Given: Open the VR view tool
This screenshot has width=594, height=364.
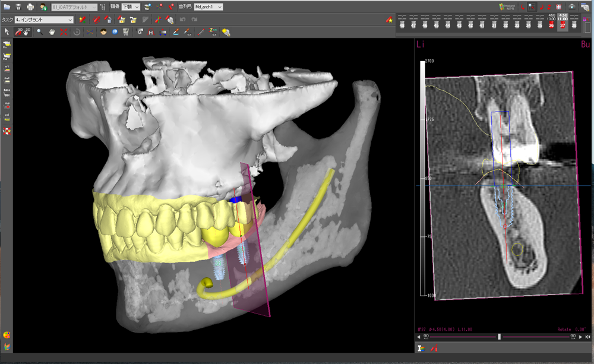Looking at the screenshot, I should point(126,32).
